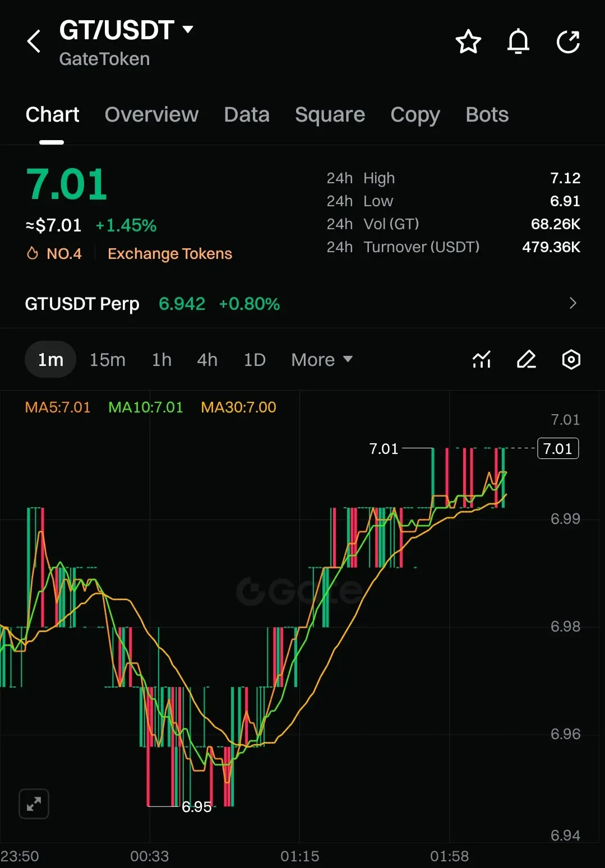Viewport: 605px width, 868px height.
Task: Tap the 6.95 low price marker
Action: (x=196, y=806)
